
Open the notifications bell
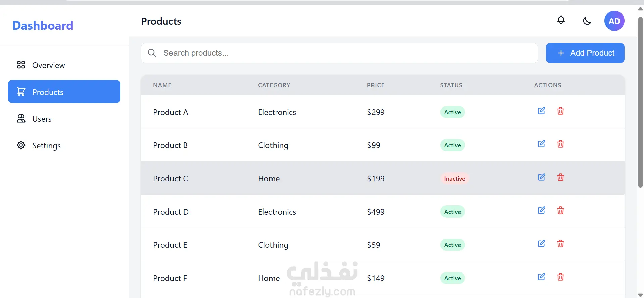click(561, 20)
